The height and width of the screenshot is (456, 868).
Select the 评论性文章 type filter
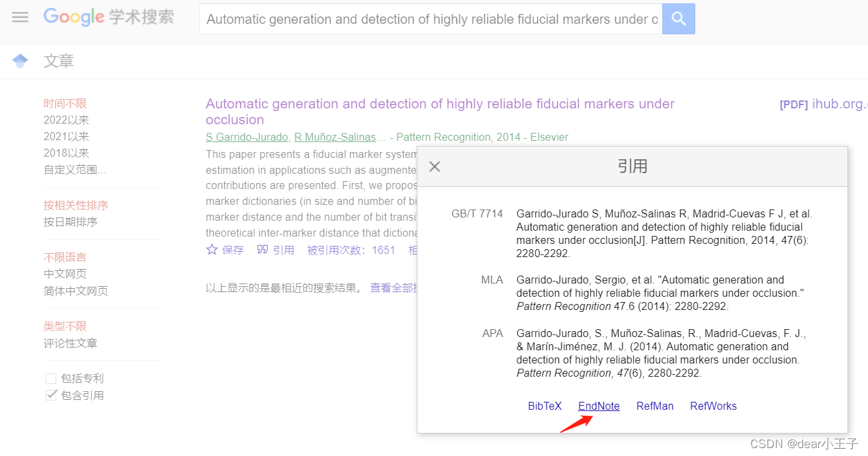(x=71, y=344)
